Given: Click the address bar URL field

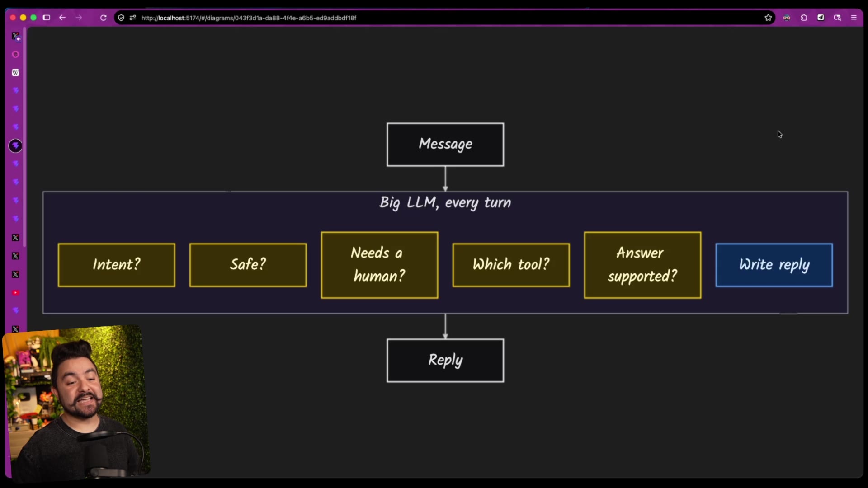Looking at the screenshot, I should click(445, 18).
